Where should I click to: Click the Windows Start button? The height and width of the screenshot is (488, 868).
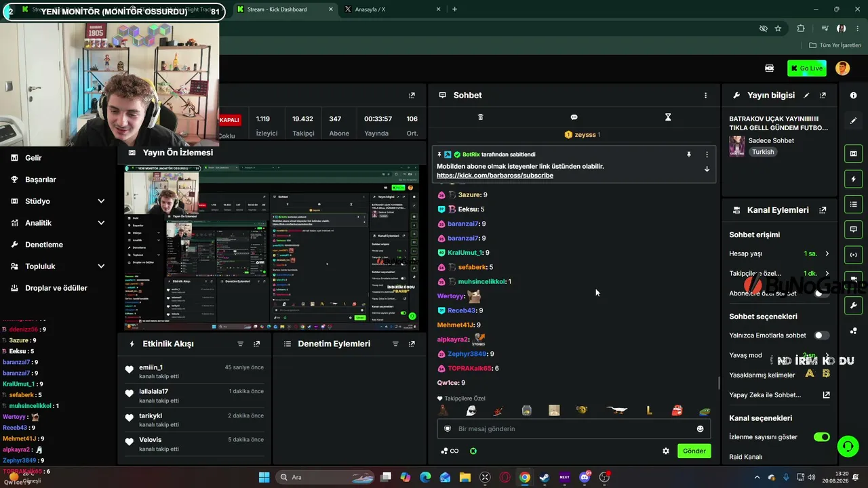[264, 477]
